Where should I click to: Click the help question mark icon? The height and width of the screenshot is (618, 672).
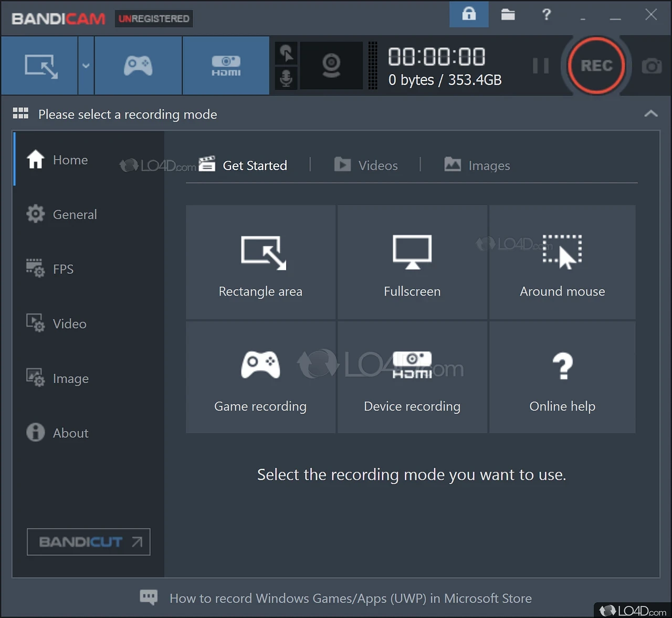click(x=546, y=15)
